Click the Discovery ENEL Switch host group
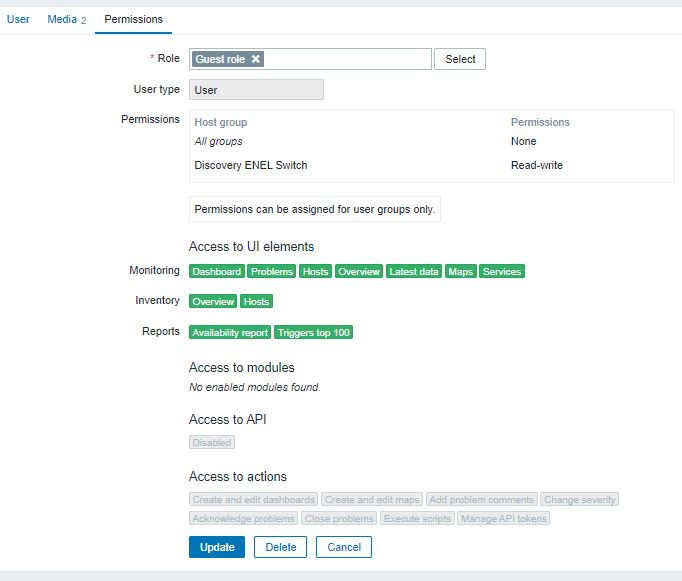The width and height of the screenshot is (682, 581). (x=251, y=165)
